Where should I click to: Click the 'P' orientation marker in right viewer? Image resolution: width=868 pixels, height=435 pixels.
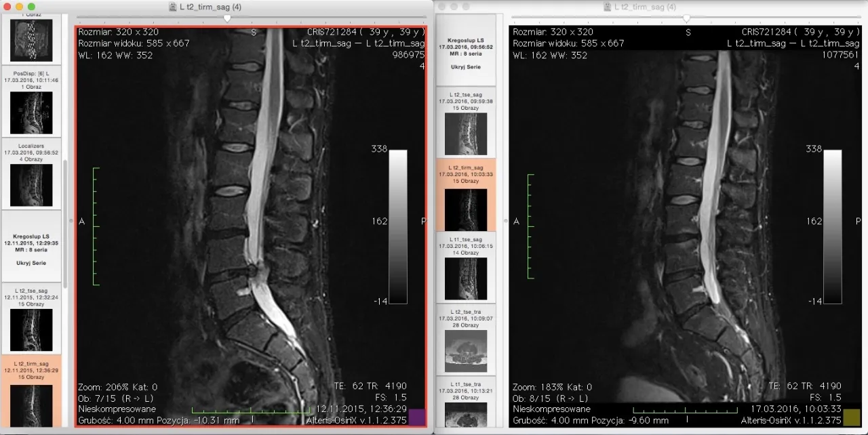click(857, 222)
